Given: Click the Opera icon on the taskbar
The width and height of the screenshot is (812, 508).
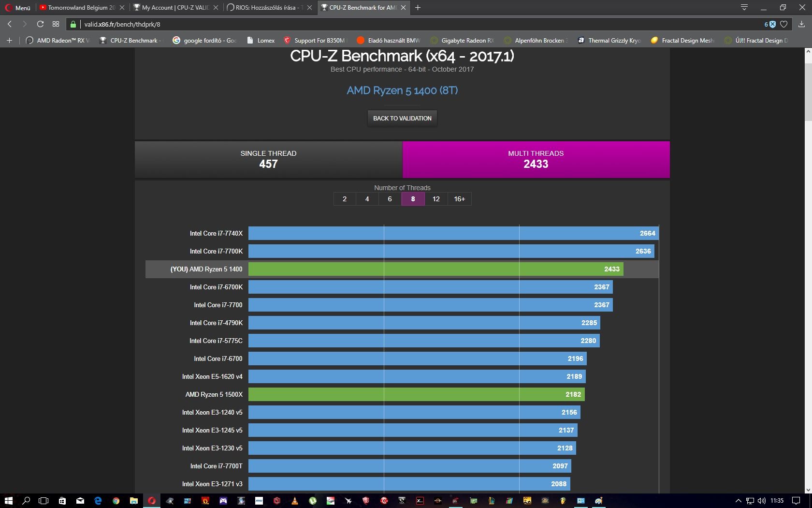Looking at the screenshot, I should coord(152,501).
